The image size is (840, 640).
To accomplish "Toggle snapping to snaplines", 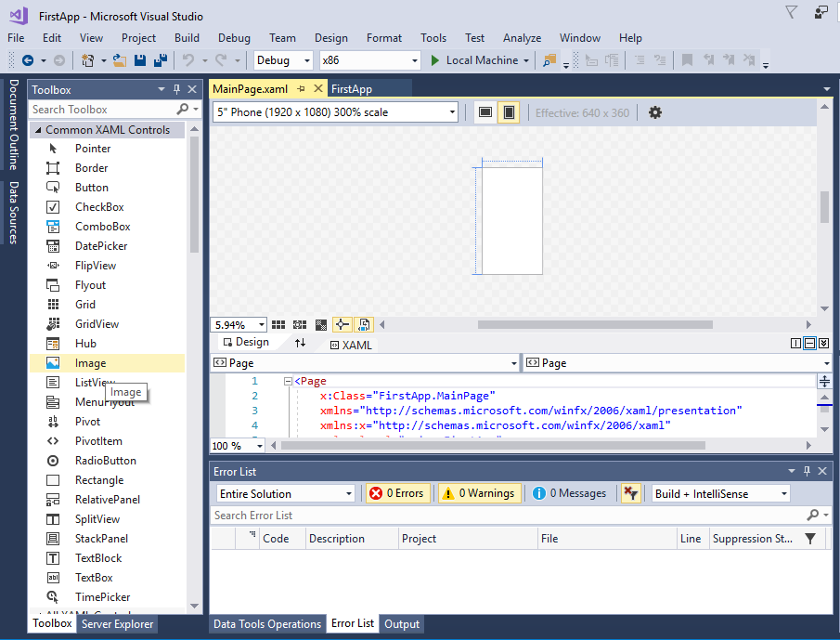I will 342,324.
